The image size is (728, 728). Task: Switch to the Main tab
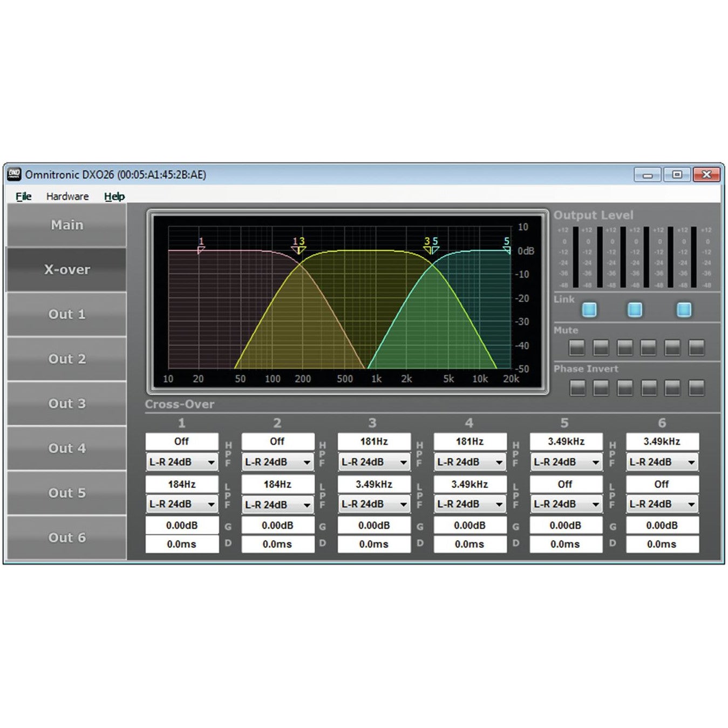(66, 225)
